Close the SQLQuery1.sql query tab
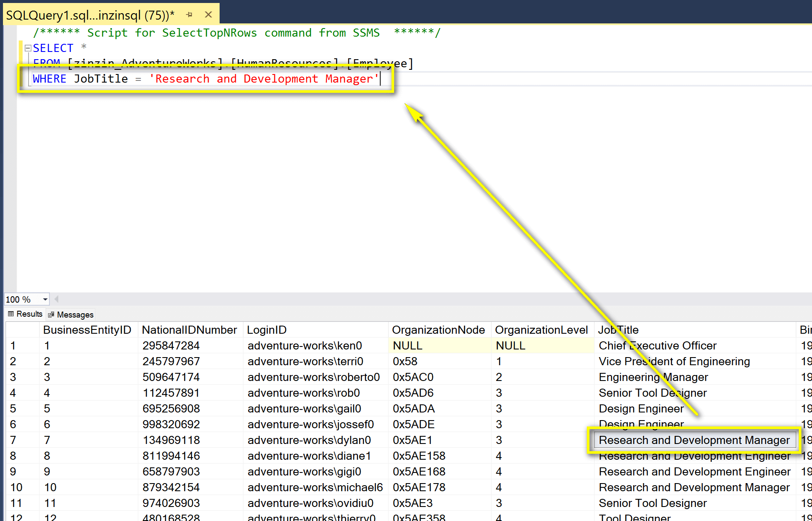 [209, 15]
